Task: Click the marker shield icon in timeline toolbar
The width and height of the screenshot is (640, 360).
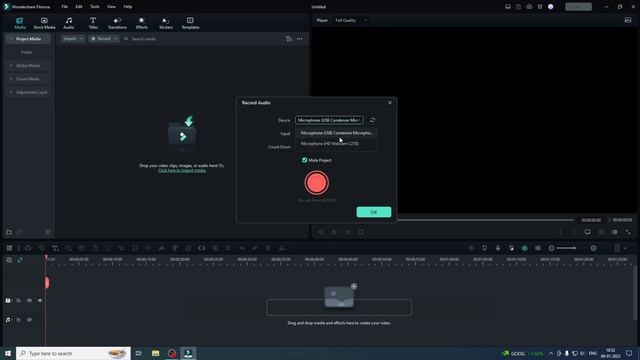Action: tap(484, 248)
